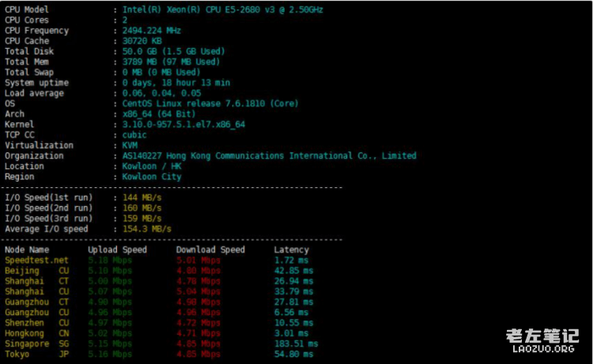Click the Kernel version 3.10.0-957 text

coord(183,124)
